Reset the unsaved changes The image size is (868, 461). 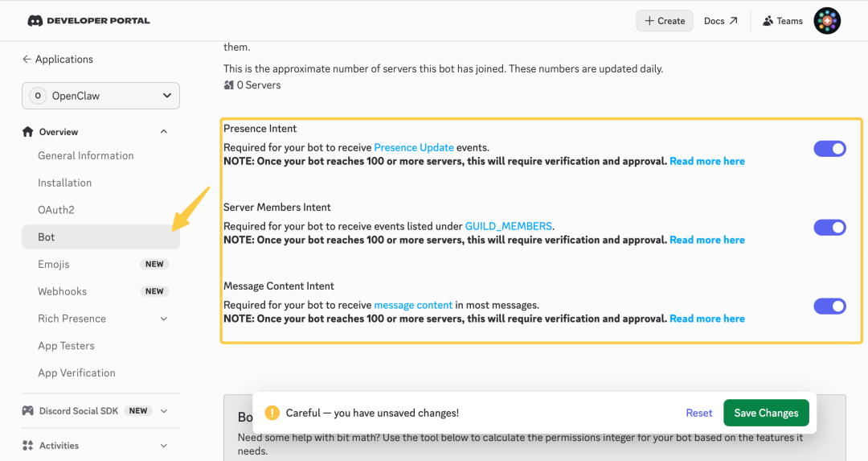point(698,413)
